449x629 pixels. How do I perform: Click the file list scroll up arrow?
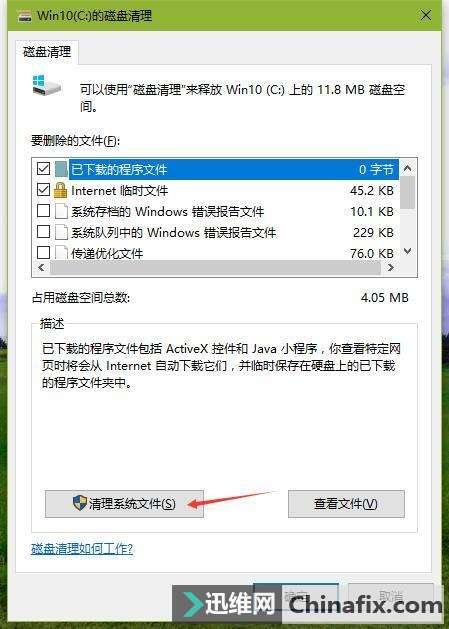tap(407, 168)
